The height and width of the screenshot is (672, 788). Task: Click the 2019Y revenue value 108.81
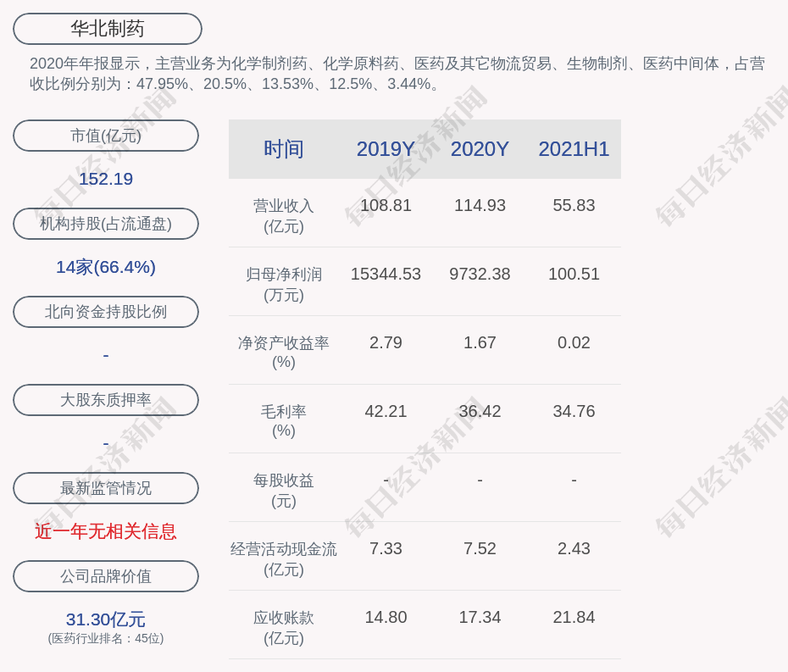[386, 205]
